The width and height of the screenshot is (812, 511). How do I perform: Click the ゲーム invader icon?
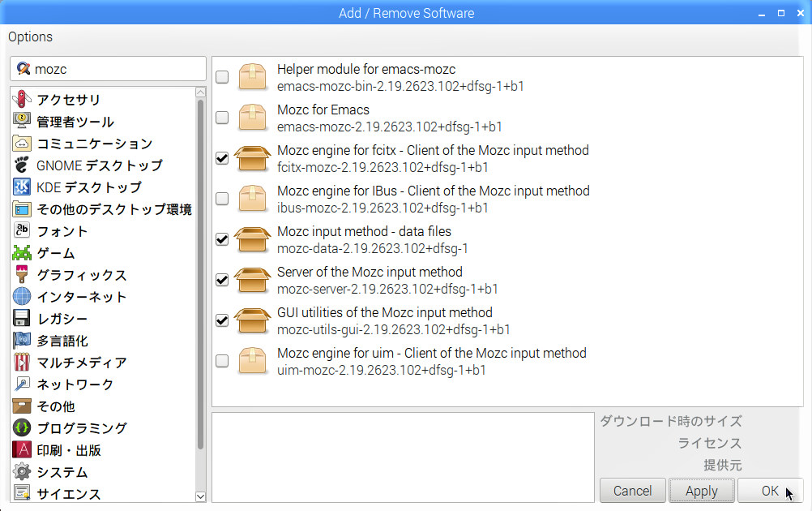click(22, 252)
